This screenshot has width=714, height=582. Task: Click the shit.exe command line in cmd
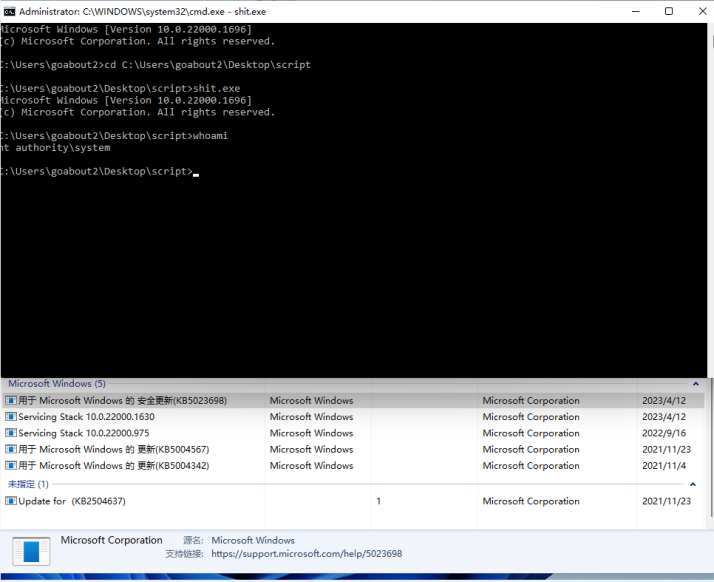point(120,88)
